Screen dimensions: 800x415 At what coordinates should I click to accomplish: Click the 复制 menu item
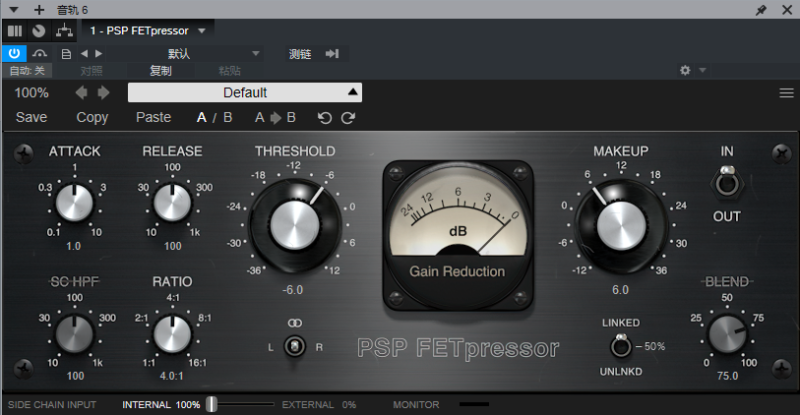[x=160, y=71]
